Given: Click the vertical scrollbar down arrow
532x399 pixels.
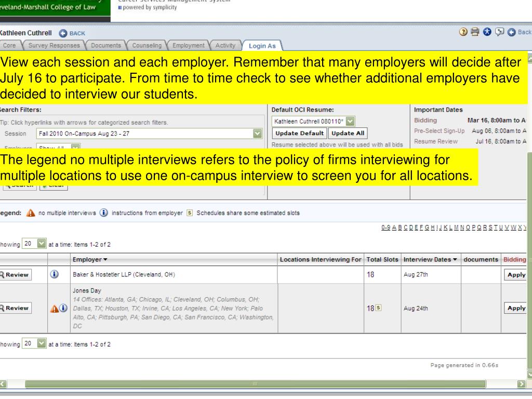Looking at the screenshot, I should (x=529, y=374).
